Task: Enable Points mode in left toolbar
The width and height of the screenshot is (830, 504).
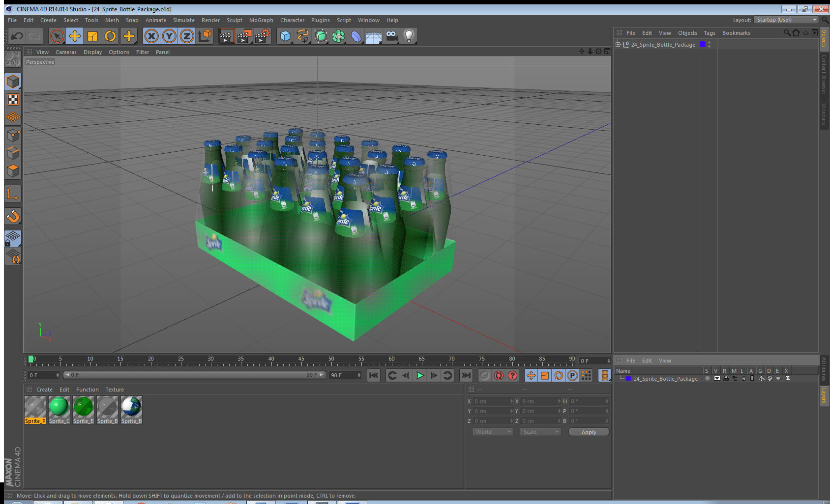Action: tap(13, 135)
